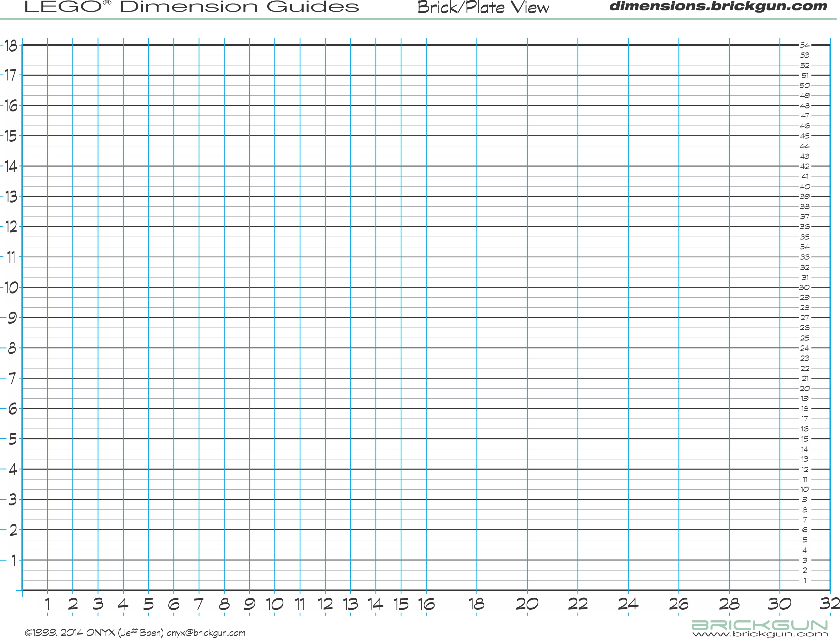
Task: Select bottom-axis stud number 24
Action: click(628, 604)
